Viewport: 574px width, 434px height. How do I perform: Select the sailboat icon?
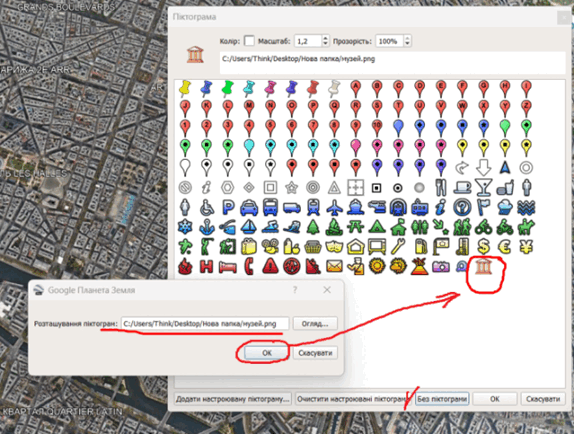[x=249, y=227]
